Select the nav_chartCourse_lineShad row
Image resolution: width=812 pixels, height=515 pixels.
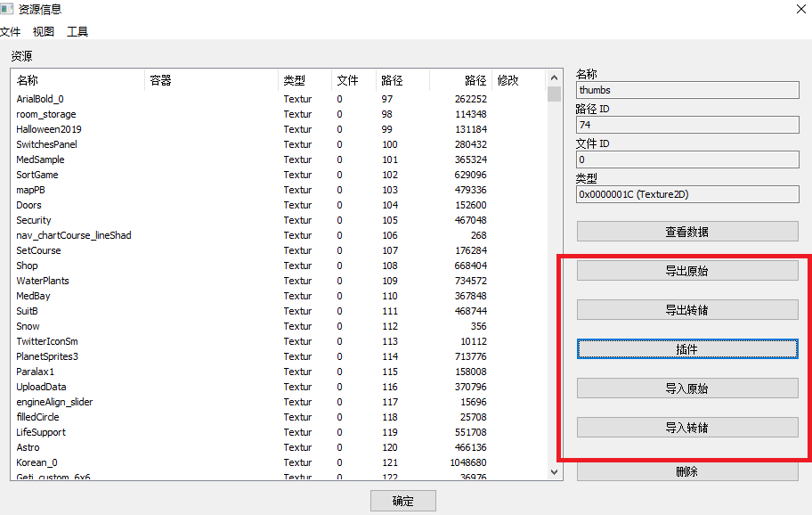click(x=279, y=235)
